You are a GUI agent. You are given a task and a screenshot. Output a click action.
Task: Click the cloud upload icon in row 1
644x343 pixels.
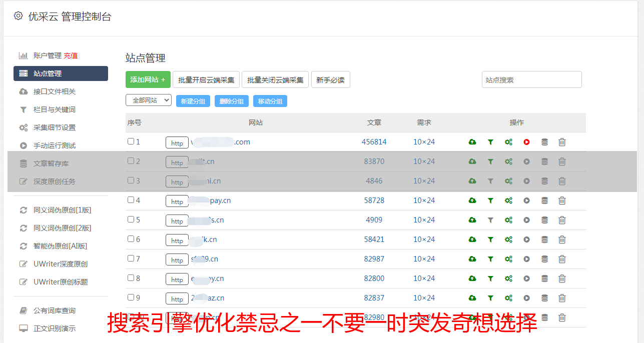pos(472,142)
